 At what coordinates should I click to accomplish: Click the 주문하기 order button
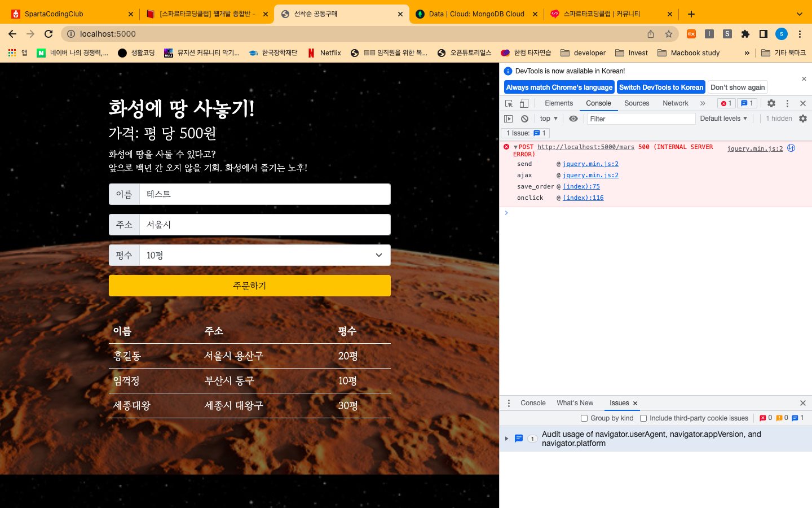250,286
